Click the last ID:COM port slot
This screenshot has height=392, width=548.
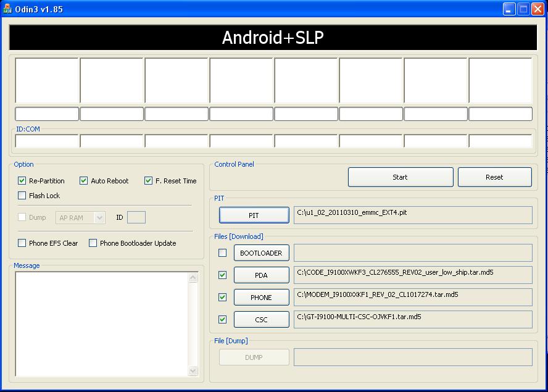(x=500, y=141)
